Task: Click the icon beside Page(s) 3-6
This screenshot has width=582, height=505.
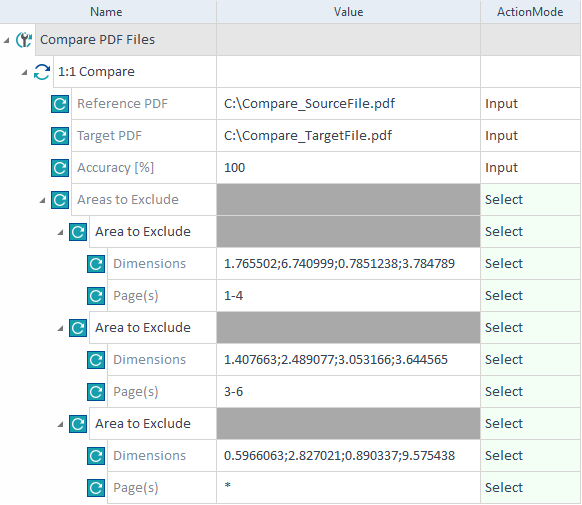Action: [96, 392]
